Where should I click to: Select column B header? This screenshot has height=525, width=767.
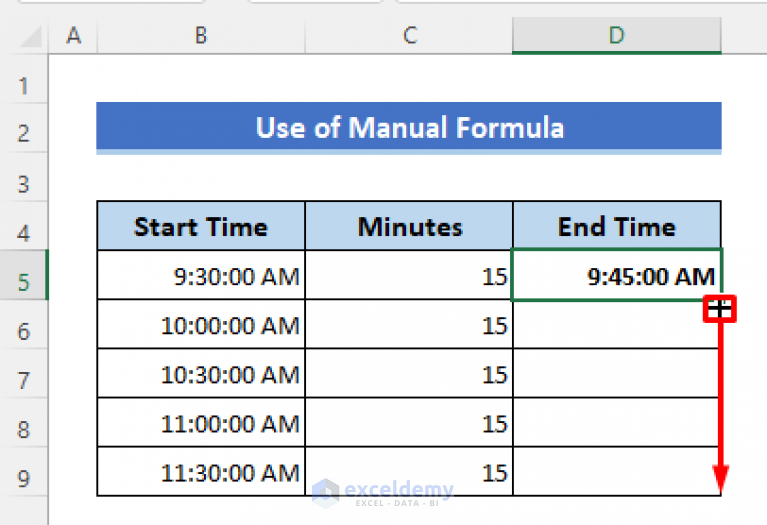coord(201,36)
